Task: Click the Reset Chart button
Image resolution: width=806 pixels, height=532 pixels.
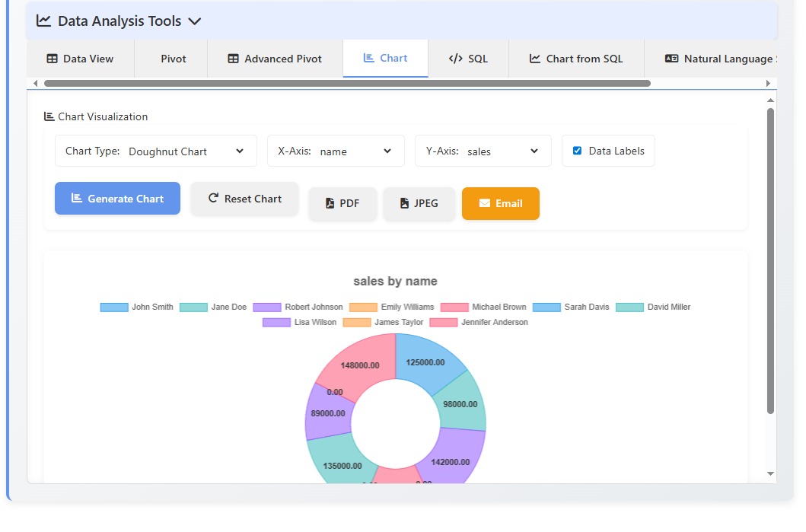Action: click(x=244, y=199)
